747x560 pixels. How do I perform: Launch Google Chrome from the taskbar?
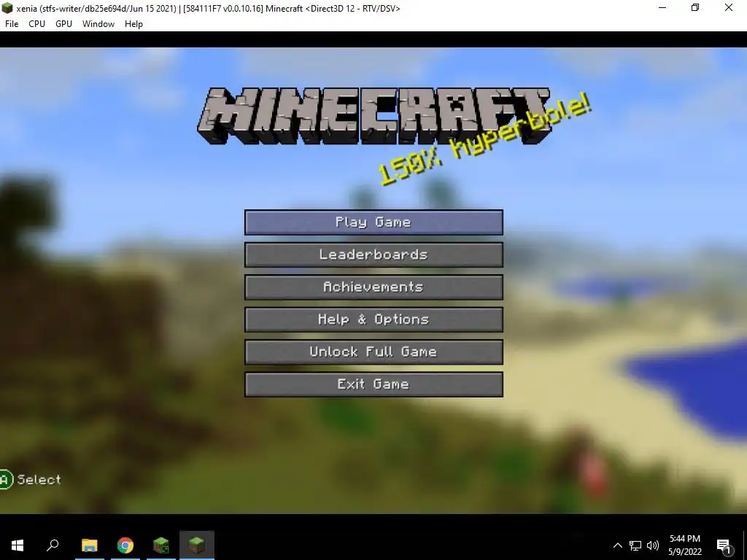click(x=125, y=545)
